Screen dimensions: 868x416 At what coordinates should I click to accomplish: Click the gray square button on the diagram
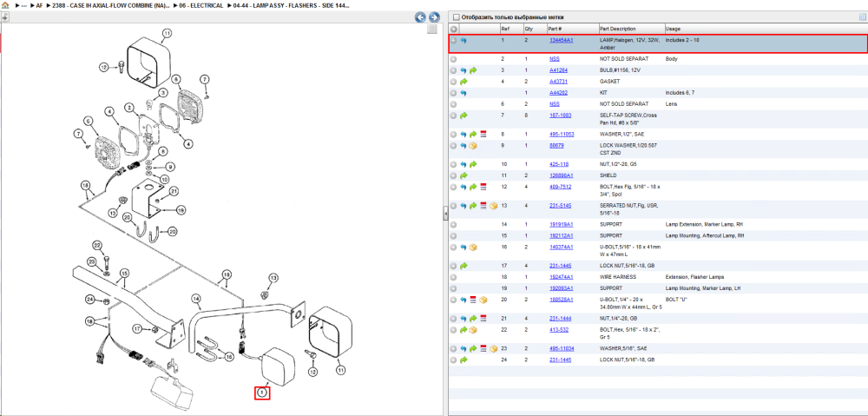pos(433,30)
